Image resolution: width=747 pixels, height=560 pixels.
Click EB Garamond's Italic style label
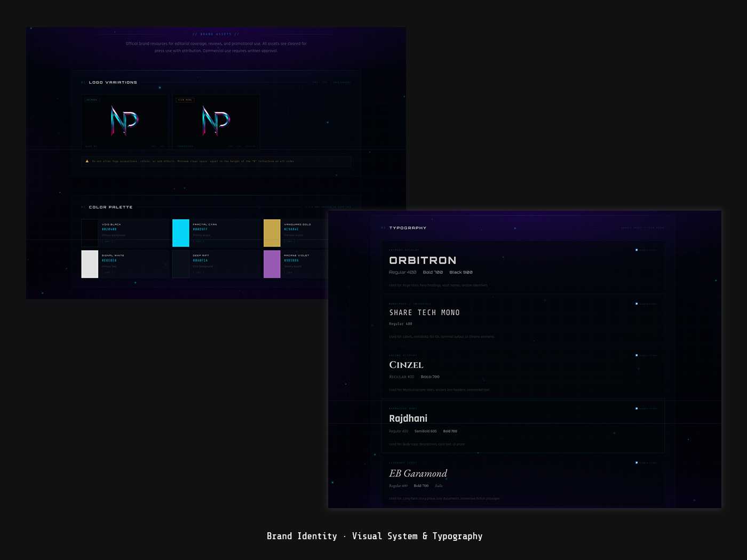click(439, 486)
